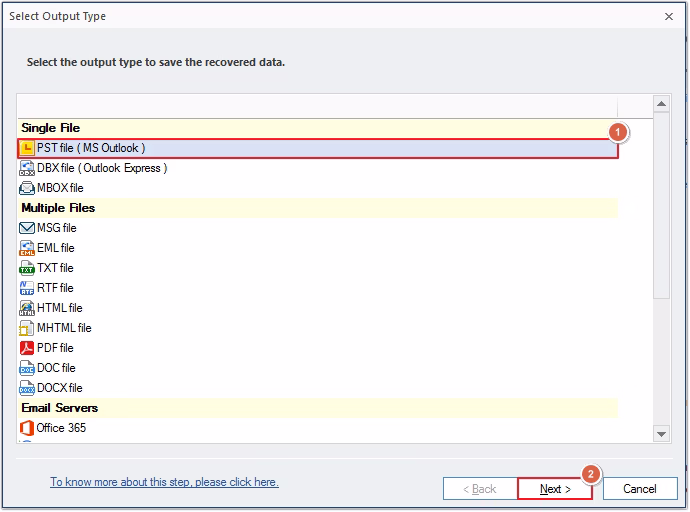
Task: Choose DBX file ( Outlook Express ) text
Action: pyautogui.click(x=102, y=168)
